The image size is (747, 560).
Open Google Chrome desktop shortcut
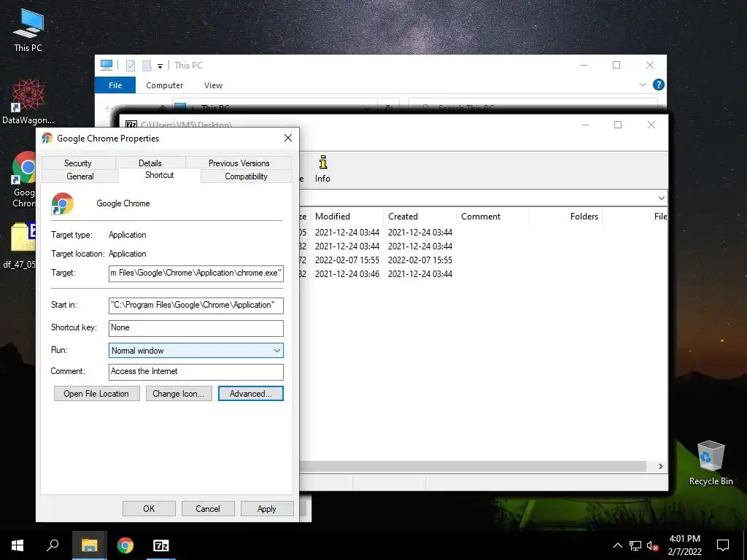pyautogui.click(x=24, y=179)
